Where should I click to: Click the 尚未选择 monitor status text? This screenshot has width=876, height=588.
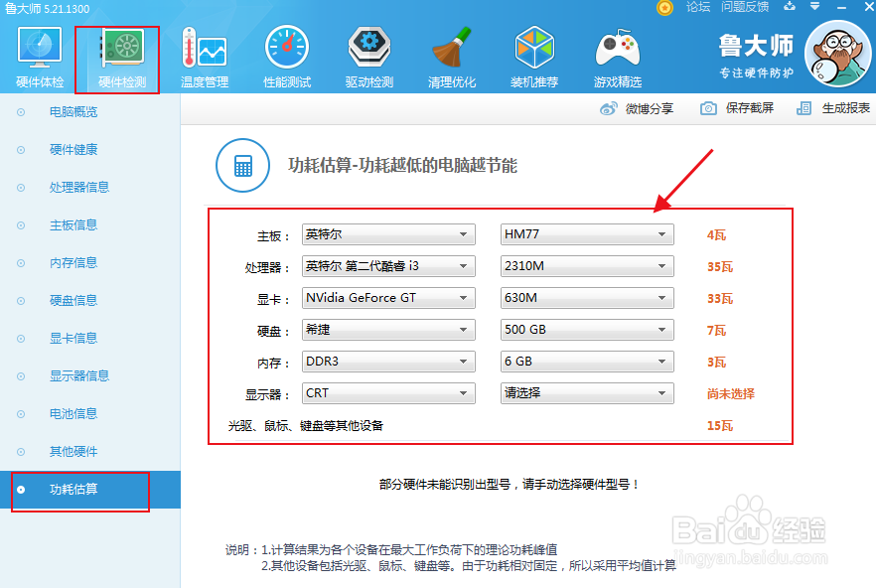tap(731, 394)
